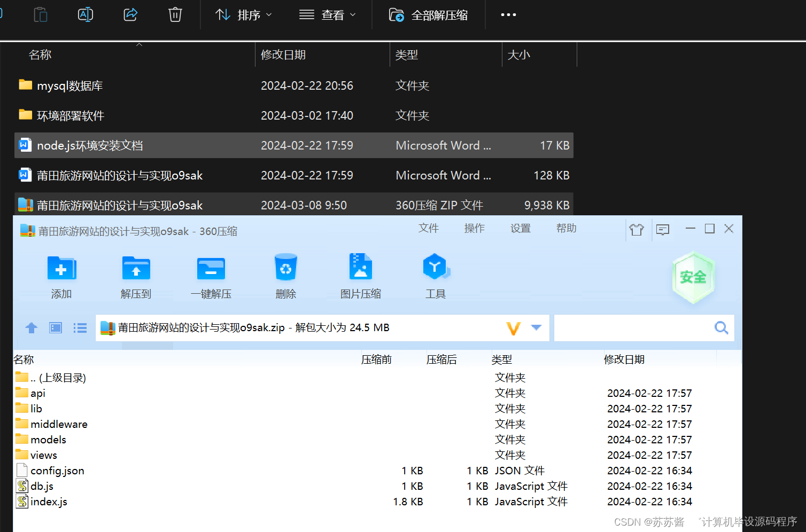806x532 pixels.
Task: Add files to the archive with 添加
Action: point(61,275)
